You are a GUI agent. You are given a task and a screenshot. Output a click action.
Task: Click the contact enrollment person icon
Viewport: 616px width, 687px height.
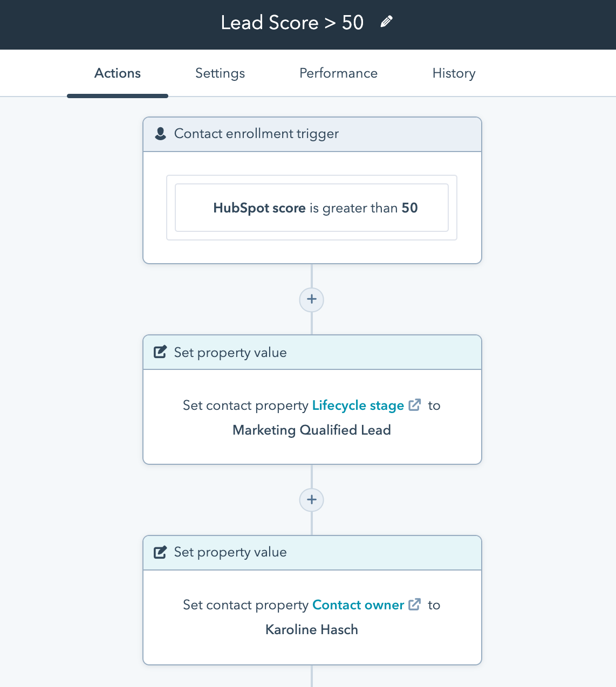160,134
